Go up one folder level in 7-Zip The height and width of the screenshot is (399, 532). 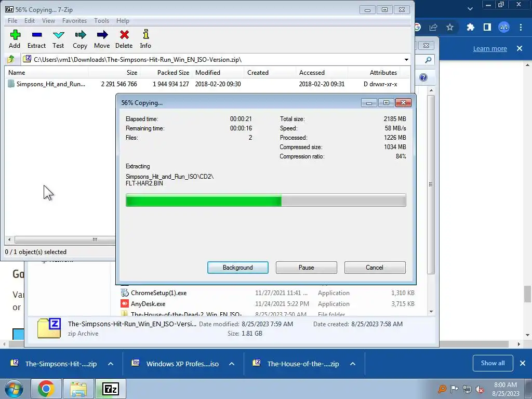[x=11, y=59]
